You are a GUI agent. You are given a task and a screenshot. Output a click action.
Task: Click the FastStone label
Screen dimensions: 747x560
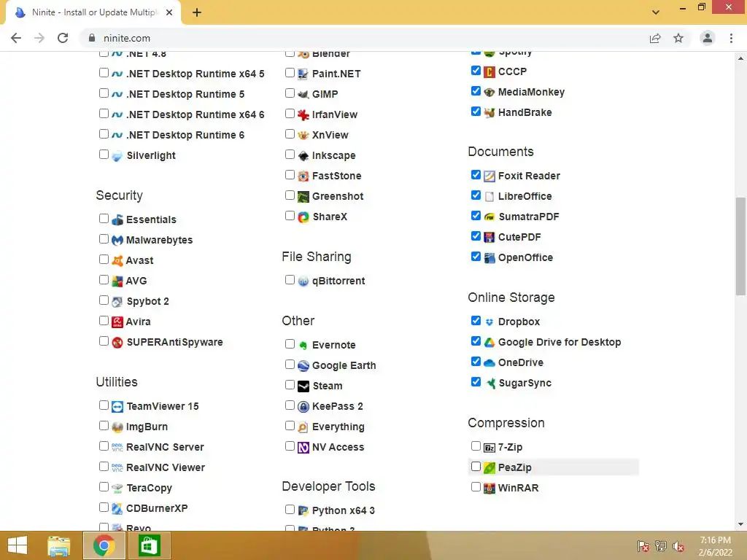click(x=337, y=176)
